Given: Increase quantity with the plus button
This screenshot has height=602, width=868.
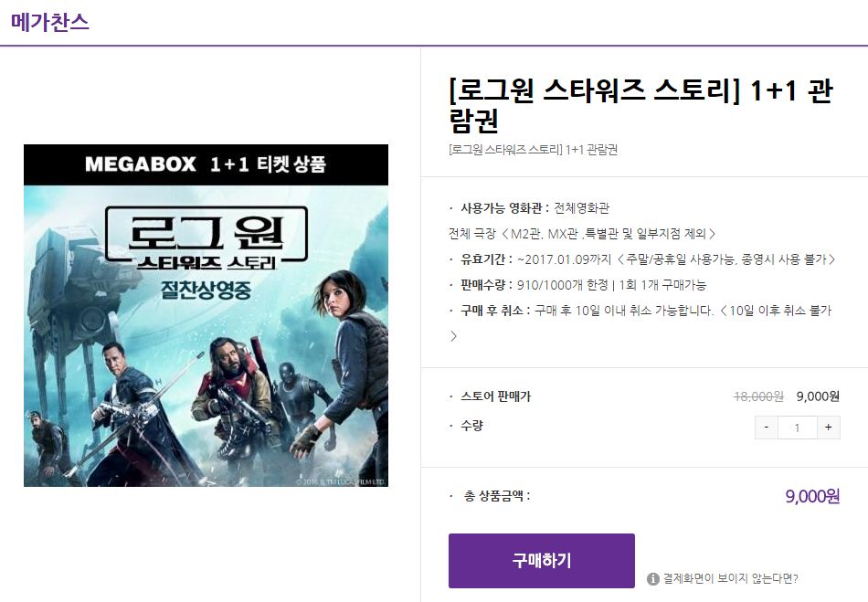Looking at the screenshot, I should tap(828, 428).
